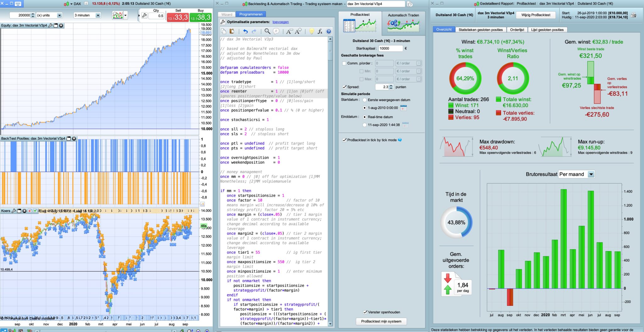Viewport: 644px width, 332px height.
Task: Click the light bulb hint icon
Action: (x=311, y=31)
